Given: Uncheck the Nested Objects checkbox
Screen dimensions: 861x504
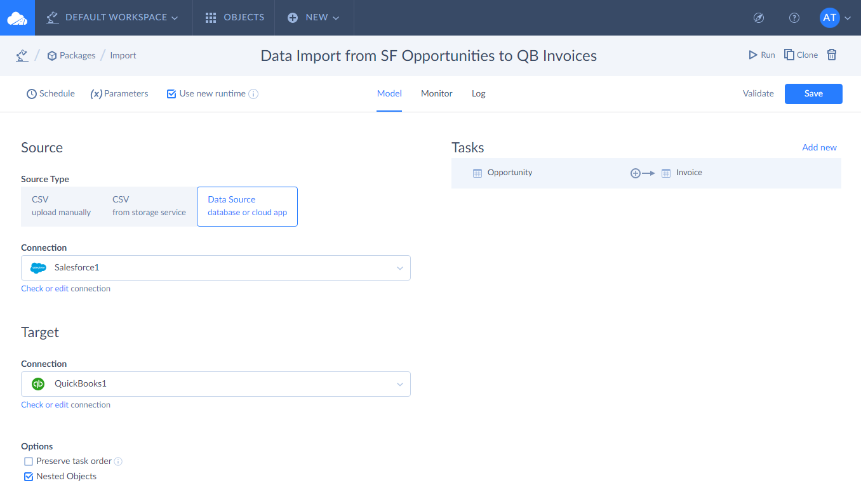Looking at the screenshot, I should [29, 477].
